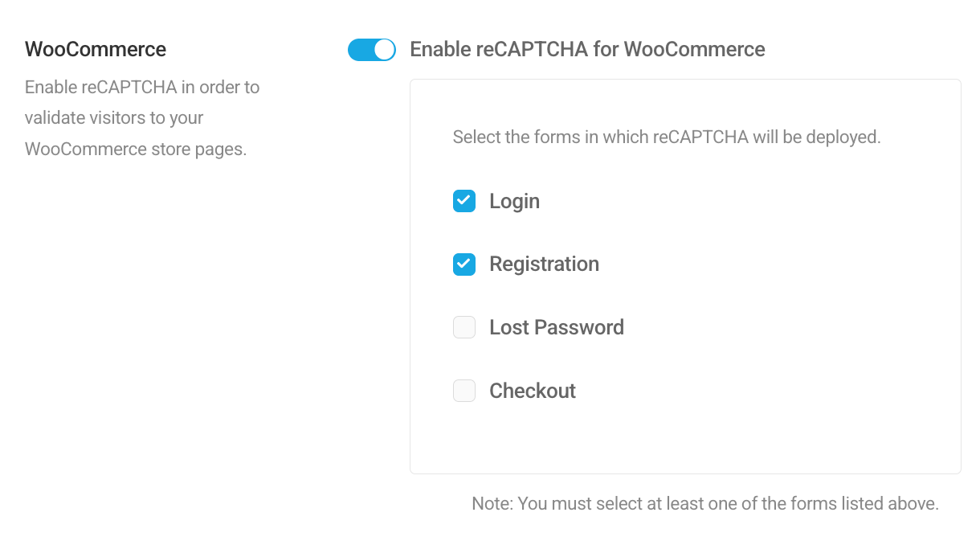The width and height of the screenshot is (980, 537).
Task: Click the WooCommerce description paragraph
Action: pos(141,117)
